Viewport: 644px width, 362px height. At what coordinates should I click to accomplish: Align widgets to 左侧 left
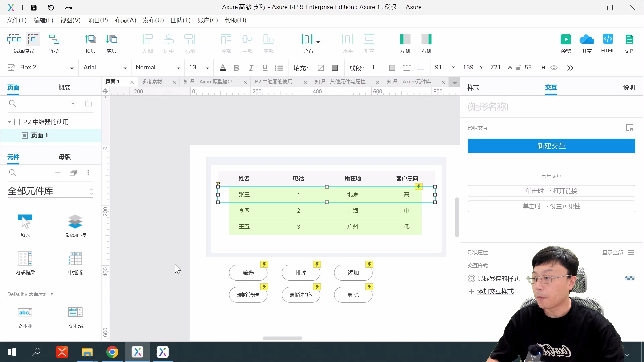148,43
